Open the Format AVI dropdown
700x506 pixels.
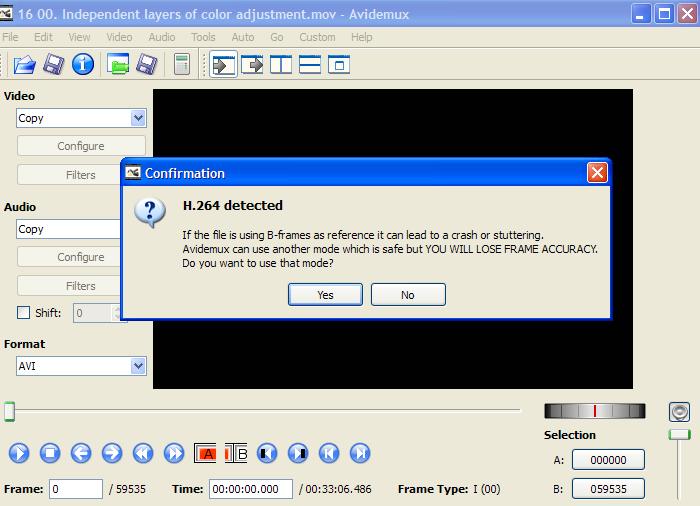[x=81, y=366]
